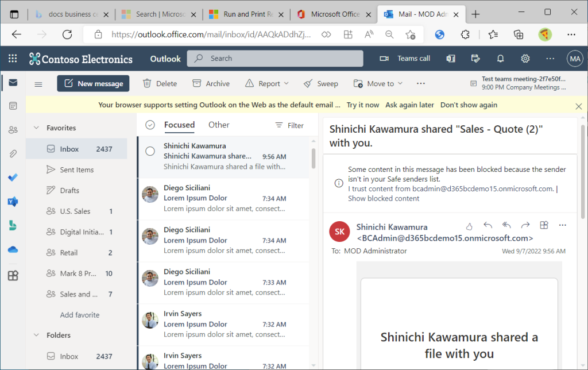Click Archive in the toolbar
Viewport: 588px width, 370px height.
211,83
